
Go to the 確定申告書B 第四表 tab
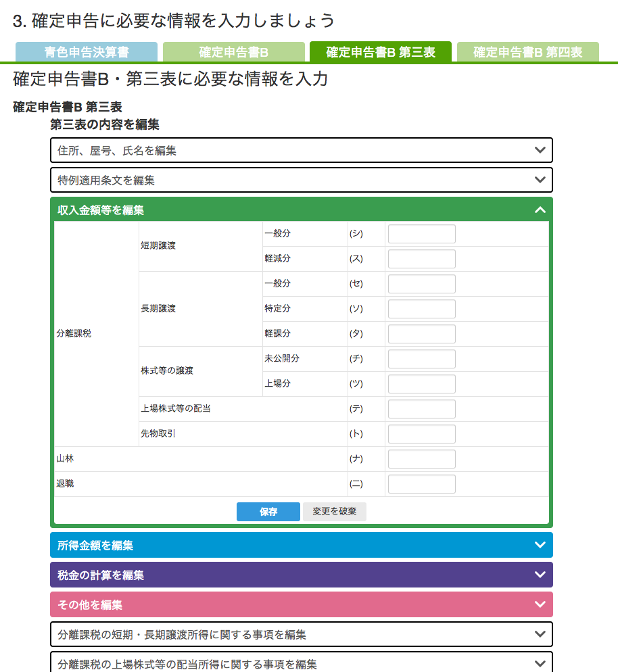coord(527,52)
